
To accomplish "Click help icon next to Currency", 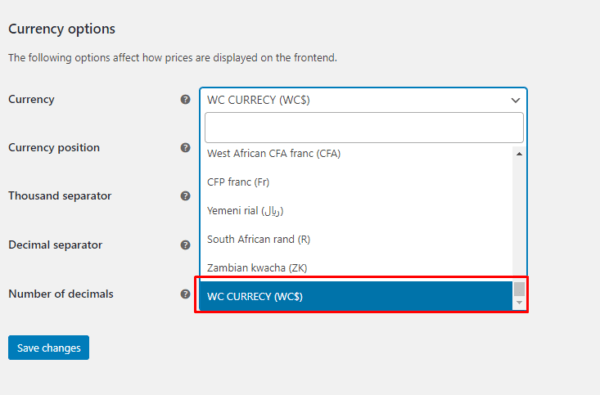I will click(x=185, y=100).
